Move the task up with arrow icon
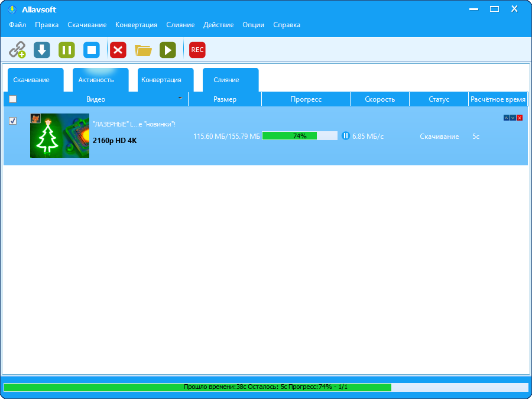Image resolution: width=532 pixels, height=399 pixels. [x=507, y=118]
